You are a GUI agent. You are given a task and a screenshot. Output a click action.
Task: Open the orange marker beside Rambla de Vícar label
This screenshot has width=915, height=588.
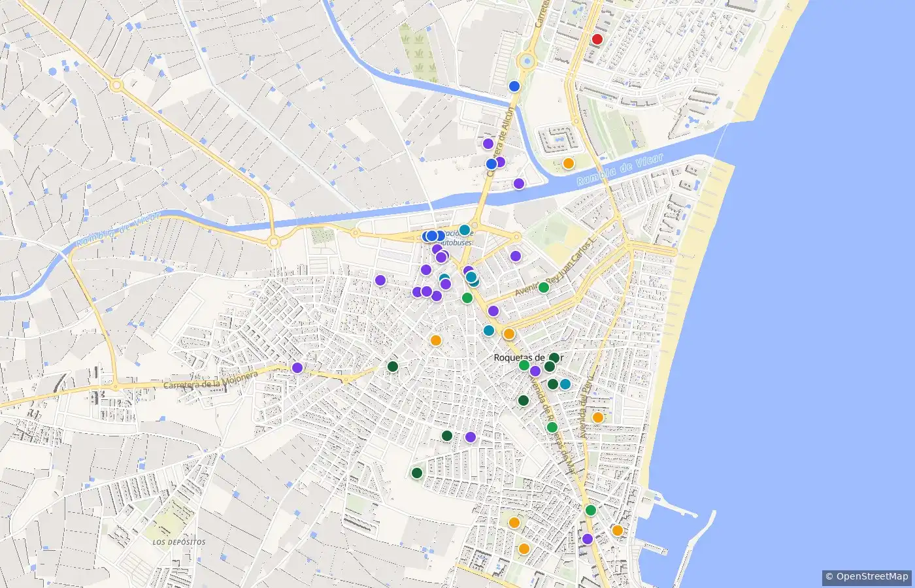point(569,163)
